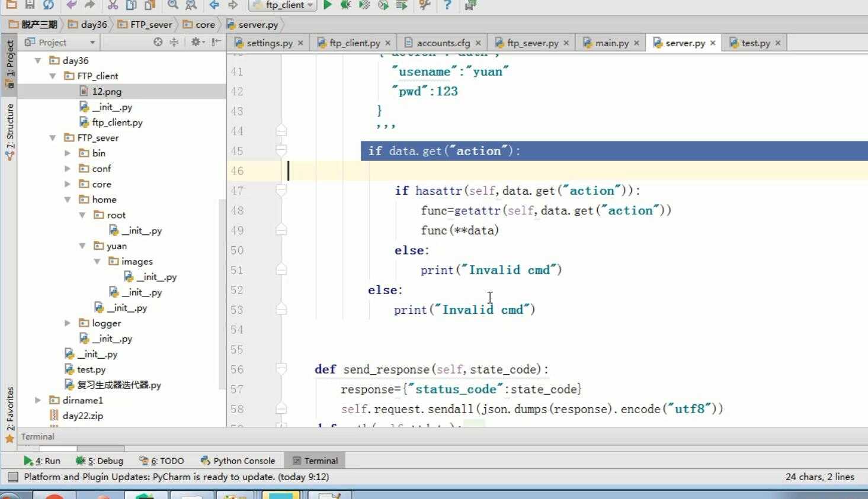Close the server.py tab

[x=713, y=43]
